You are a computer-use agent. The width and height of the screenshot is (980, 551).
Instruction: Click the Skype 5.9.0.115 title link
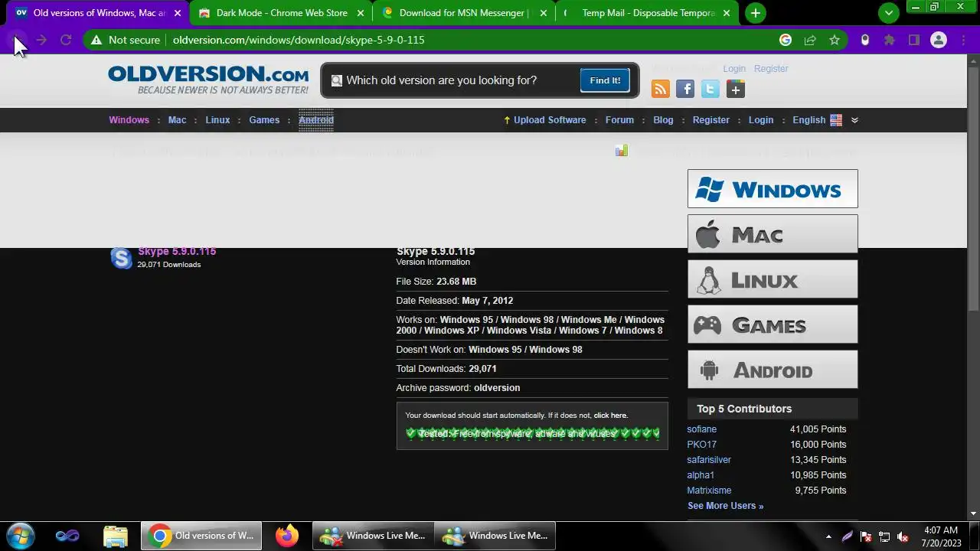[x=177, y=251]
